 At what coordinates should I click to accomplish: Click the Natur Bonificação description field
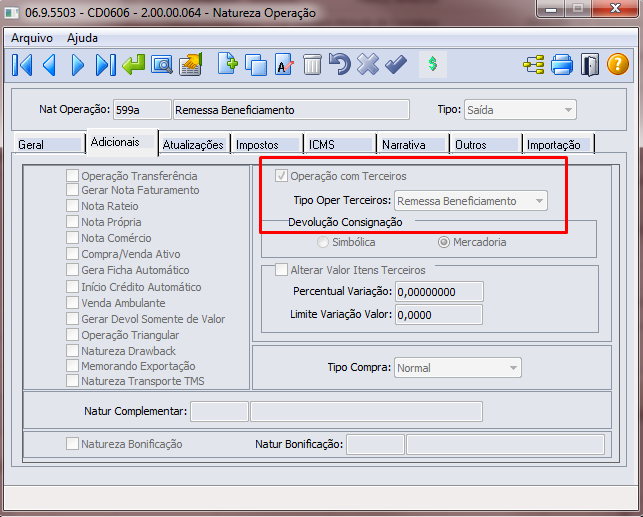click(505, 444)
